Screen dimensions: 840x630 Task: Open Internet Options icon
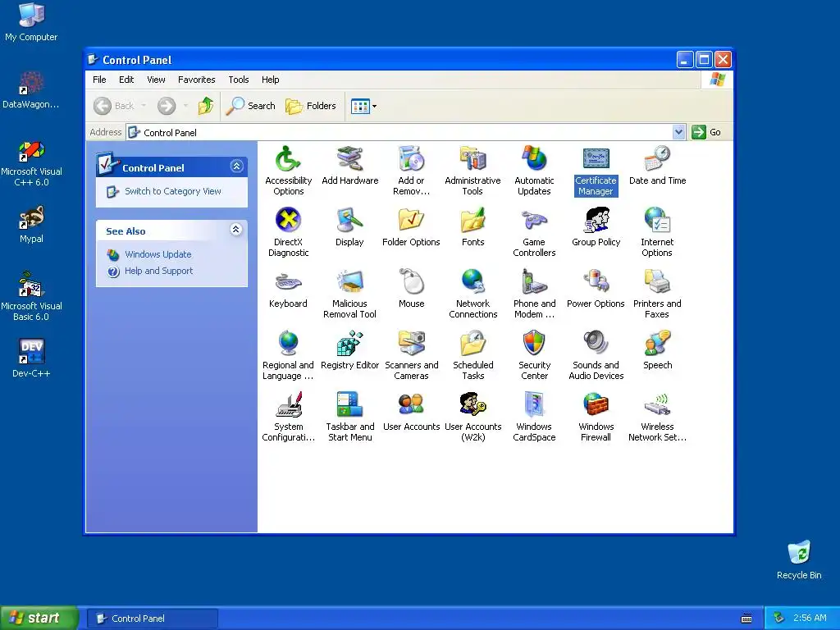[x=657, y=232]
